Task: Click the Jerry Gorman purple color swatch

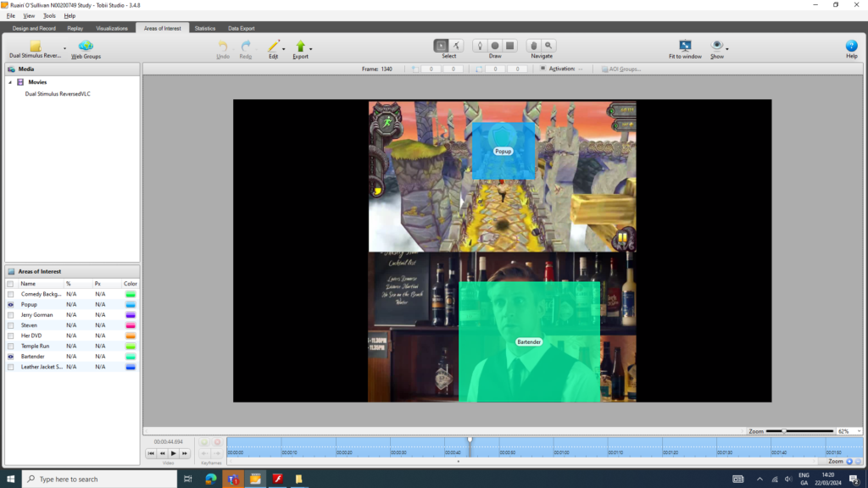Action: (x=130, y=315)
